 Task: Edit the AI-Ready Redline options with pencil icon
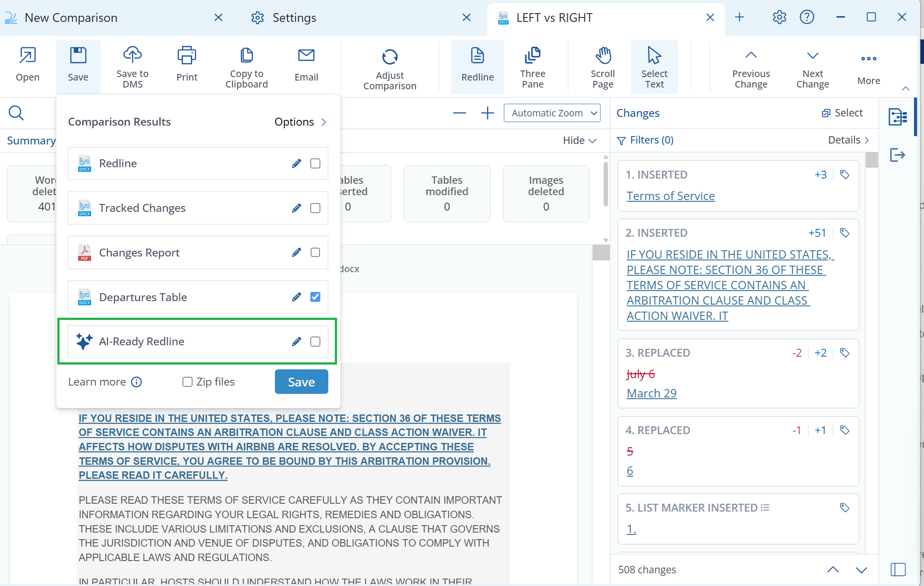point(297,341)
